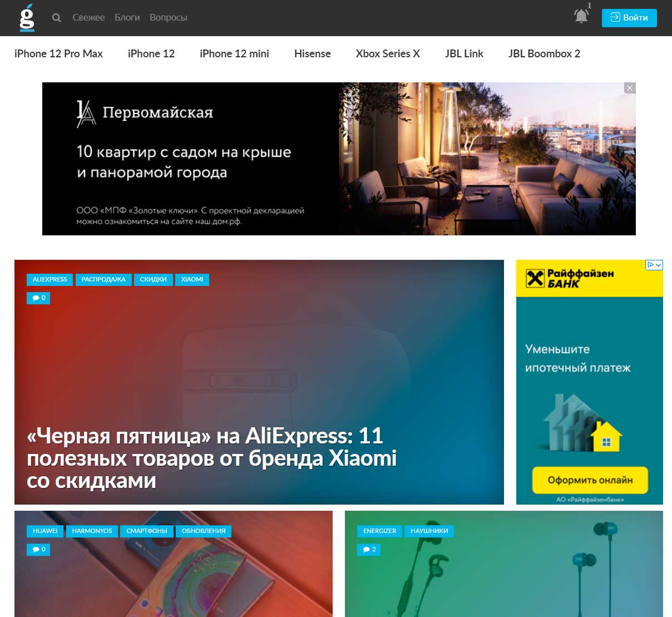Select the iPhone 12 Pro Max topic
Screen dimensions: 672x617
(x=58, y=54)
